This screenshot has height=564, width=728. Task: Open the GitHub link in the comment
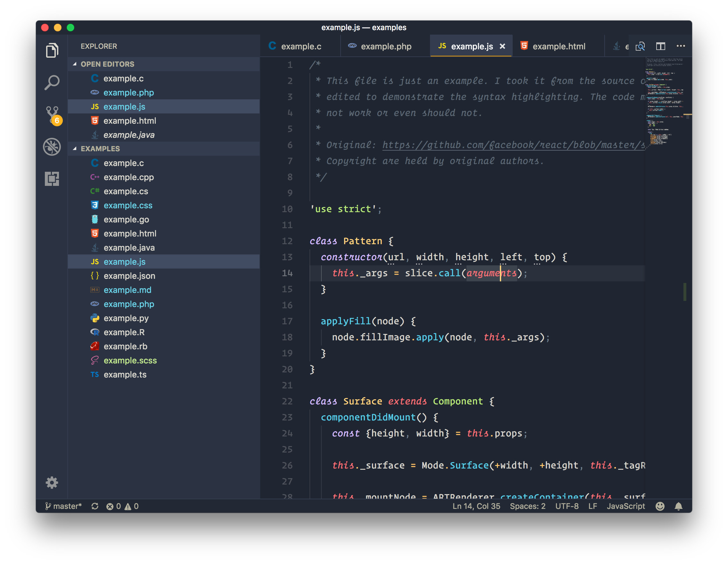513,145
